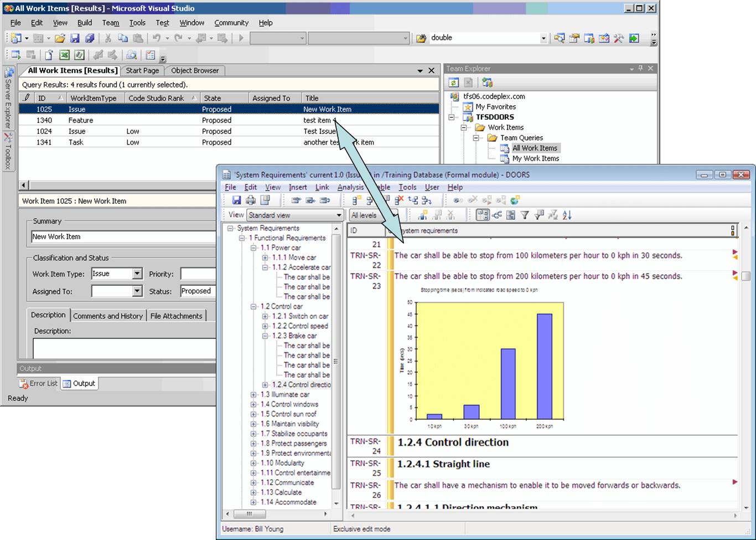The image size is (756, 540).
Task: Expand the 1.3 Illuminate car node
Action: point(253,395)
